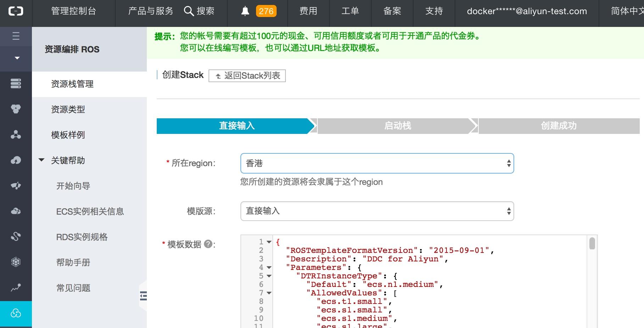The height and width of the screenshot is (328, 644).
Task: Click the "ecs.n1.medium" default value in code
Action: point(400,284)
